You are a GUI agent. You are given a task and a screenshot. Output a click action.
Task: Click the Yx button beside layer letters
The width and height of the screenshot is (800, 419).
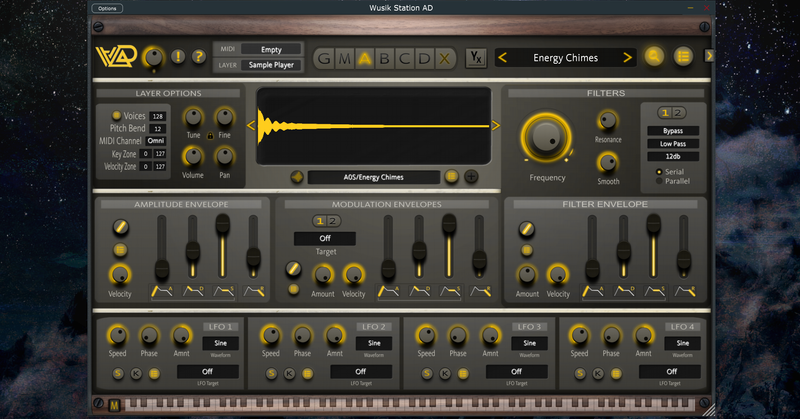(476, 58)
